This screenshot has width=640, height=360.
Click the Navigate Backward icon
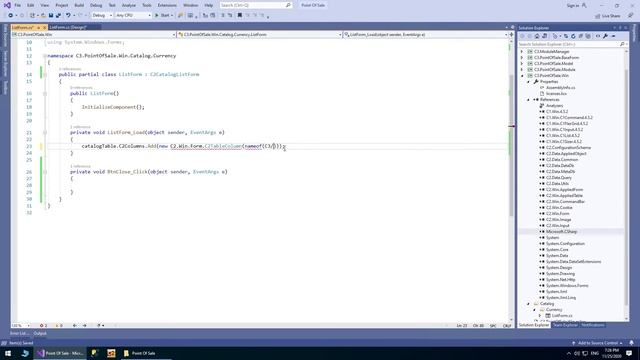tap(10, 16)
